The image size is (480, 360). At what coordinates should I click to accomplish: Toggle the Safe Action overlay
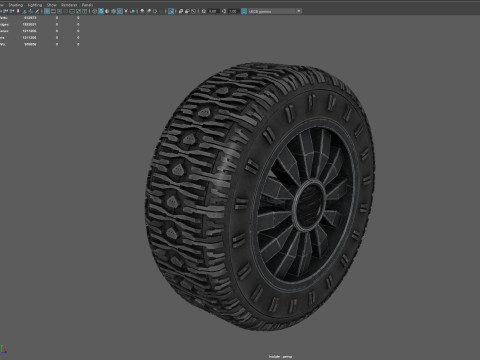coord(78,11)
